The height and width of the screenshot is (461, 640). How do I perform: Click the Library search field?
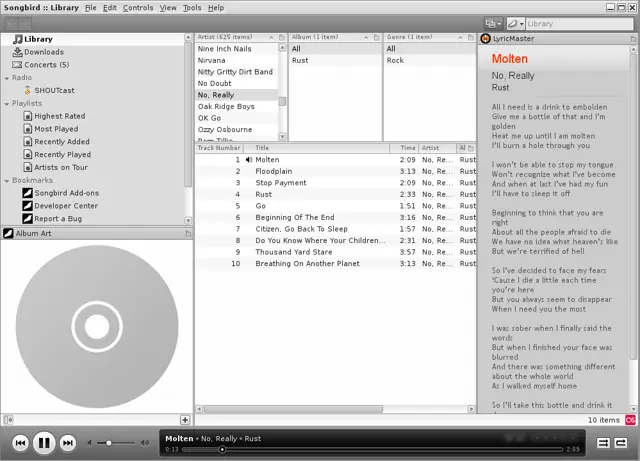point(579,24)
